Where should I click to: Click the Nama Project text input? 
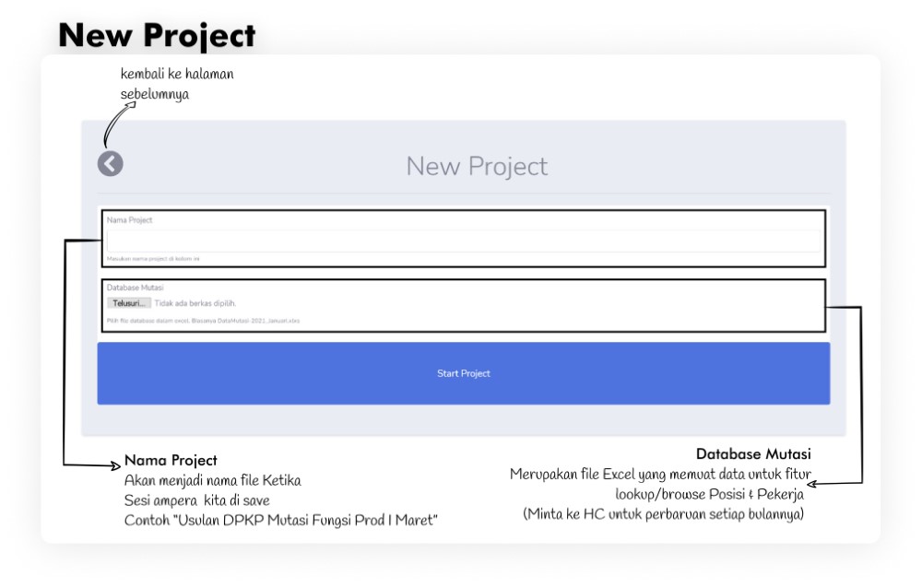463,241
